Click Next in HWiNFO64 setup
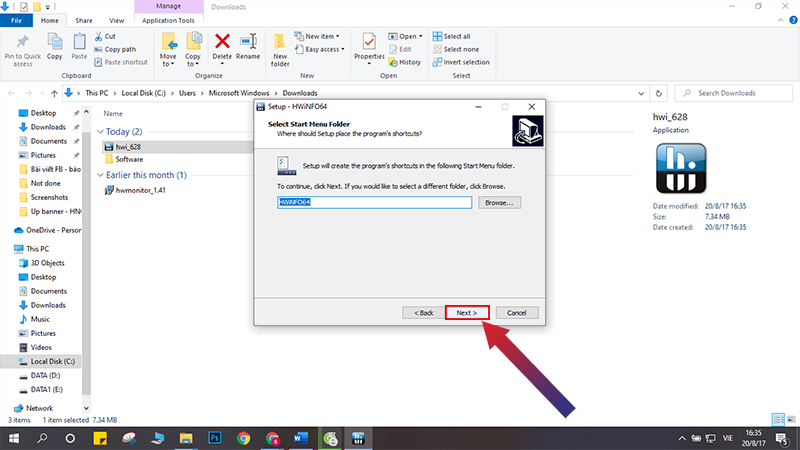This screenshot has width=800, height=450. 467,313
